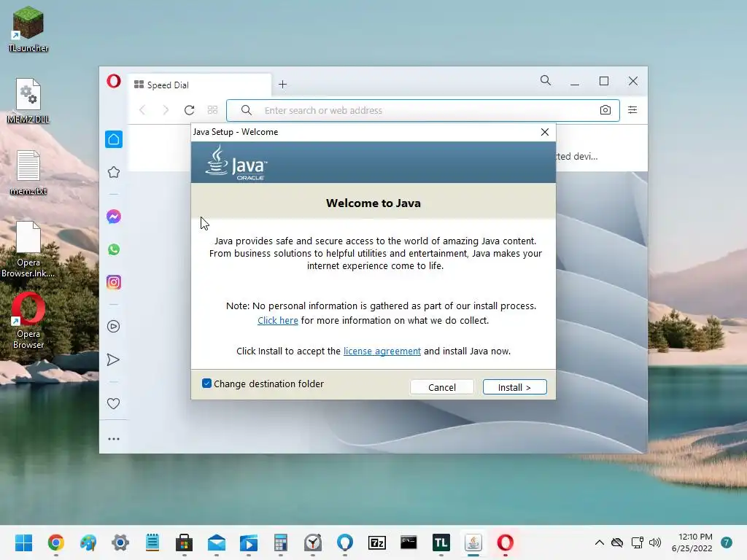747x560 pixels.
Task: Click Opera's search tabs magnifier icon
Action: [x=546, y=80]
